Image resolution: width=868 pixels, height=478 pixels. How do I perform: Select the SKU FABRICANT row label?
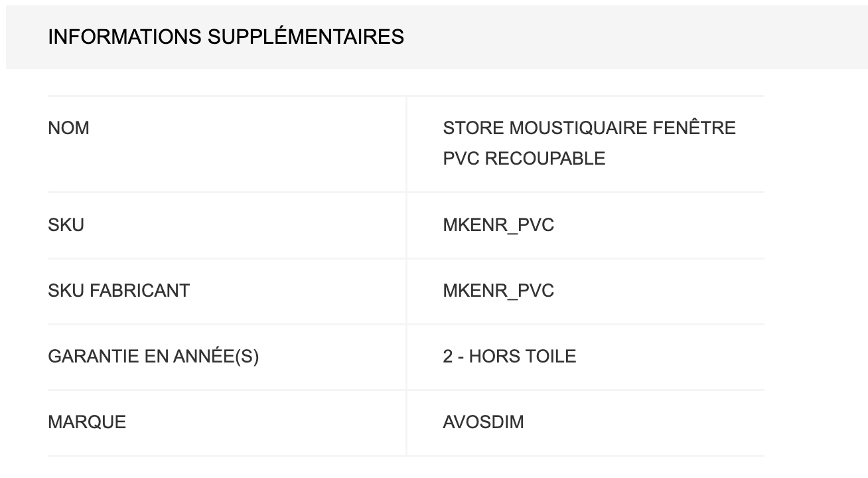118,291
